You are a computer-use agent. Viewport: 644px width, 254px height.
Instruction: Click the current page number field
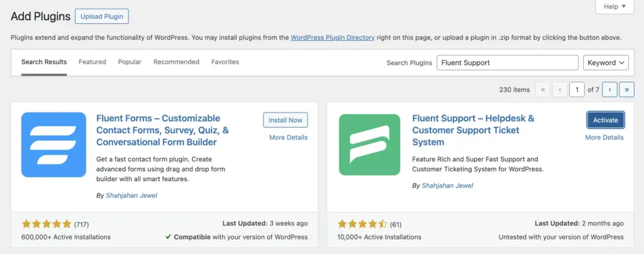[x=577, y=89]
